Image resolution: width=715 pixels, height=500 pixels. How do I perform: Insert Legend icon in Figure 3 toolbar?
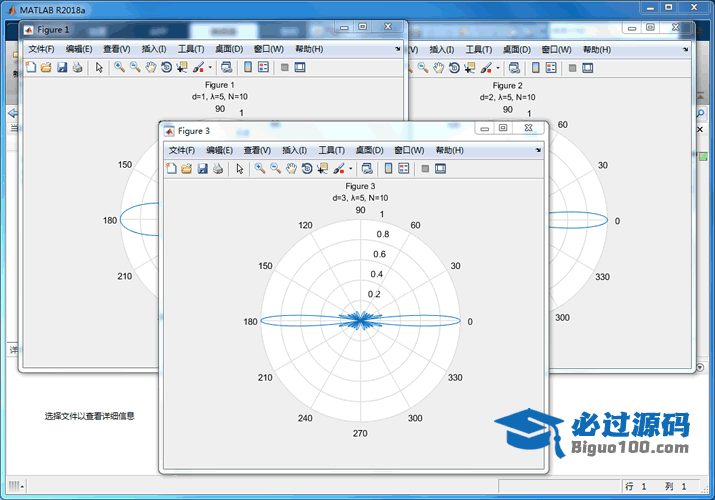pos(404,169)
